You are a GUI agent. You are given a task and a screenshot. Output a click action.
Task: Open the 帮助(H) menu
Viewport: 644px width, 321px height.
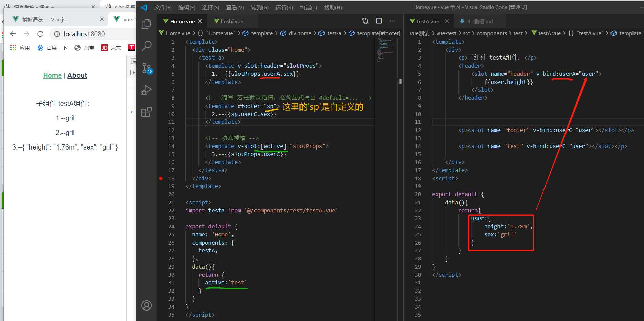pos(333,7)
